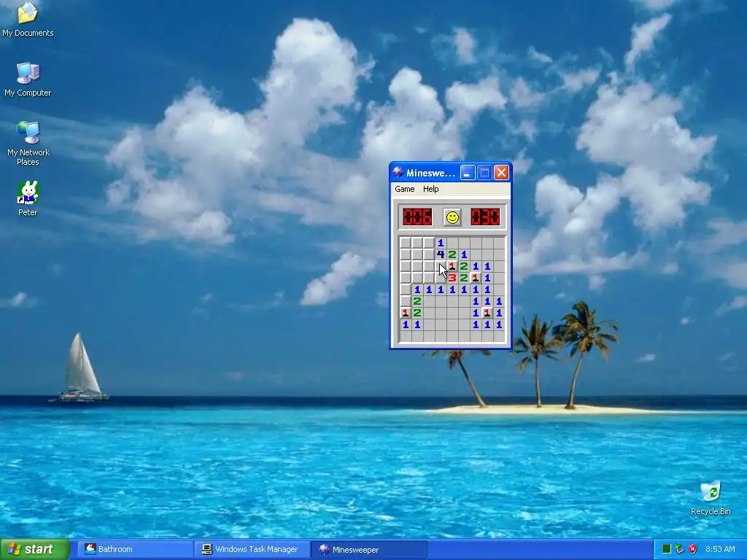
Task: Click the green 2 right of the left-edge flag
Action: 417,313
